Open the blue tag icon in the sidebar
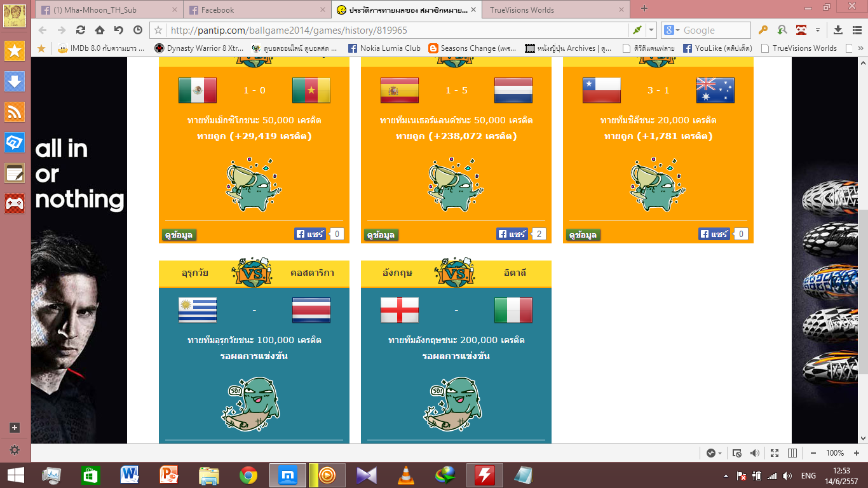This screenshot has width=868, height=488. click(x=15, y=142)
